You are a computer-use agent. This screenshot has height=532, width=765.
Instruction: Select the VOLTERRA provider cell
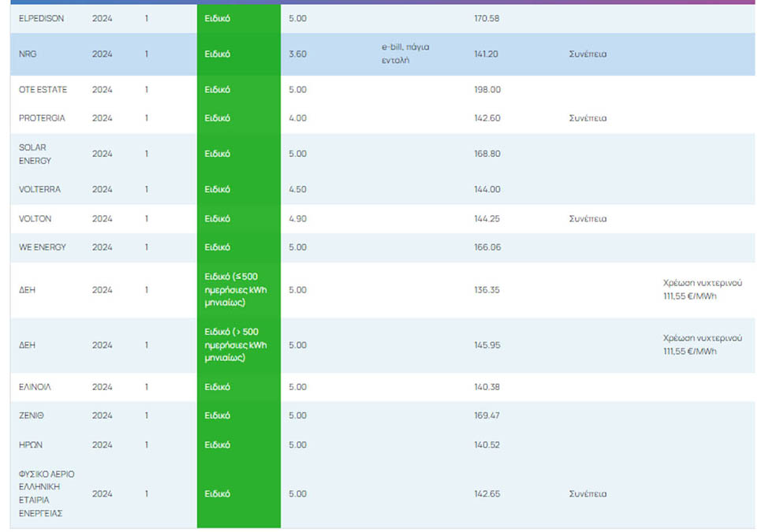coord(39,190)
